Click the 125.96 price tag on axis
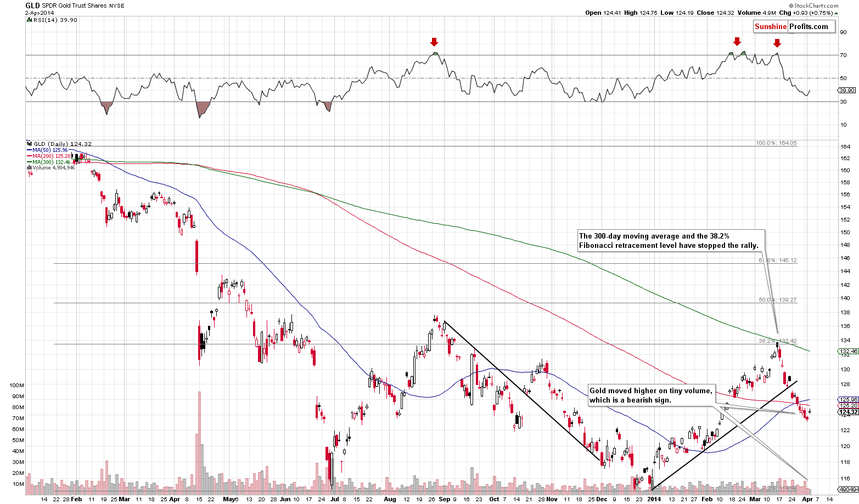Viewport: 859px width, 504px height. [849, 399]
